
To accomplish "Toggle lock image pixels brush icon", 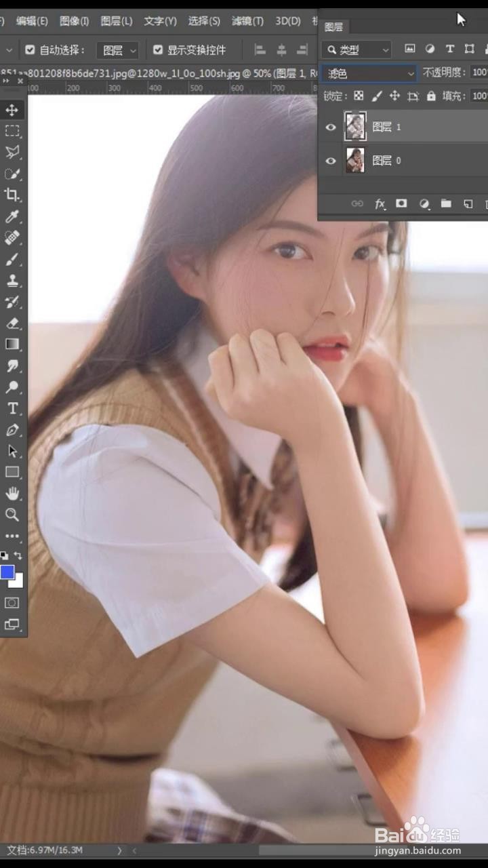I will [377, 96].
